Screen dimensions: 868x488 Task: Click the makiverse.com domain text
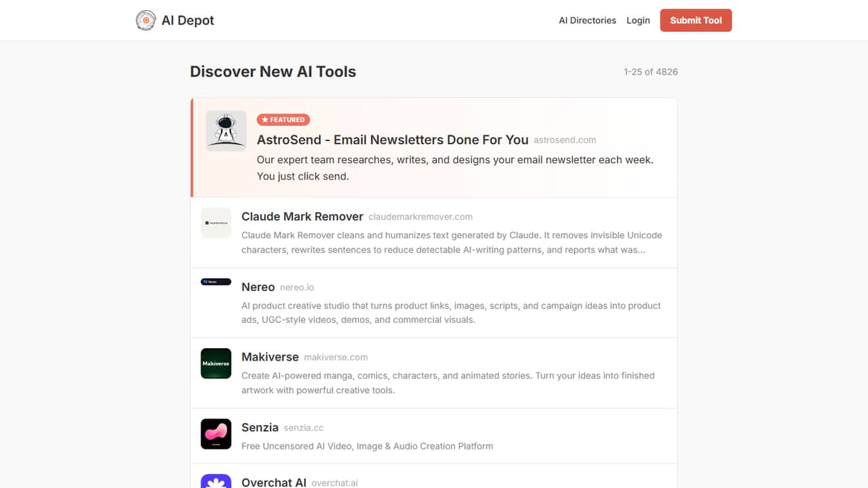click(336, 357)
